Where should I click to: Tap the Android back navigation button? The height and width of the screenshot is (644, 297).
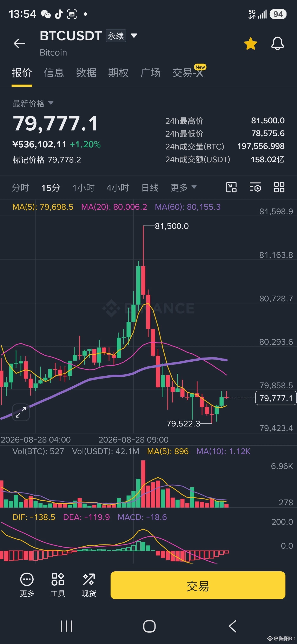pyautogui.click(x=232, y=626)
